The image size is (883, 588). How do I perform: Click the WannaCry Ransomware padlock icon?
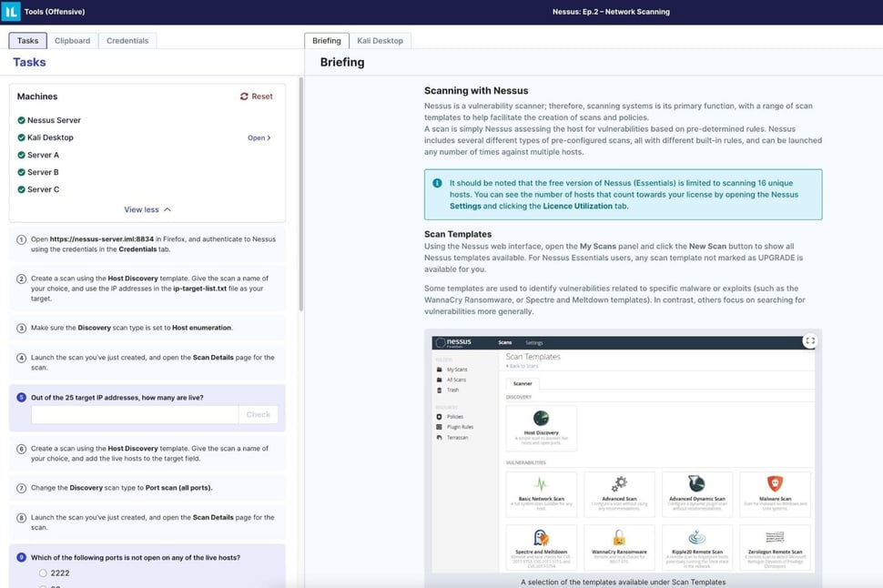pos(619,537)
